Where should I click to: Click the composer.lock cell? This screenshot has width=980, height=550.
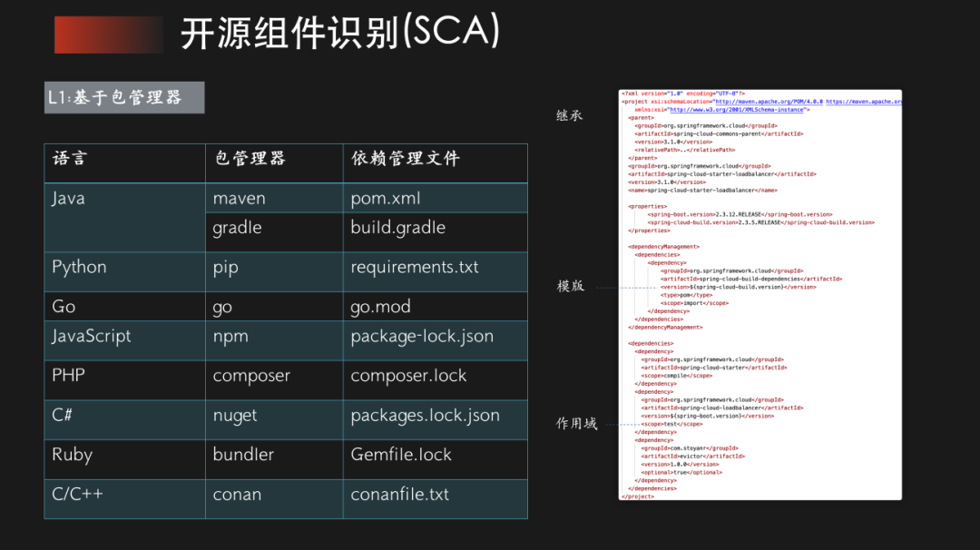[436, 380]
